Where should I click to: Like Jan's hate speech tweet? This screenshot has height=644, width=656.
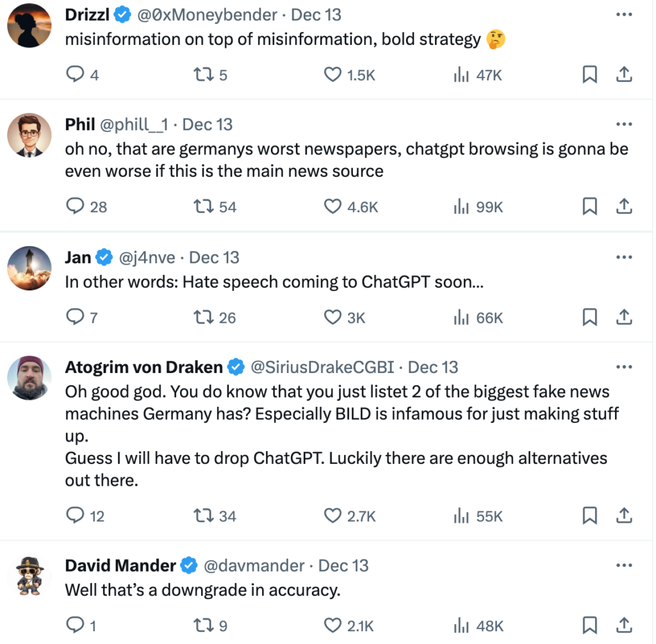[x=333, y=318]
